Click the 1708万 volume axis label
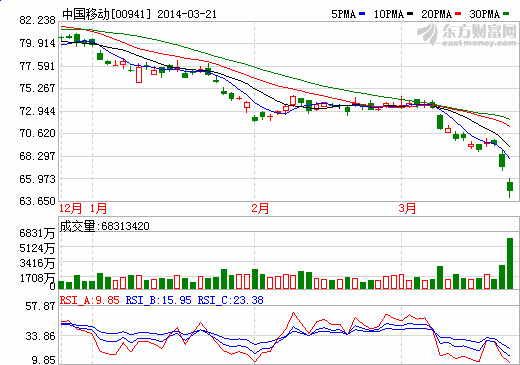This screenshot has width=520, height=365. [37, 278]
